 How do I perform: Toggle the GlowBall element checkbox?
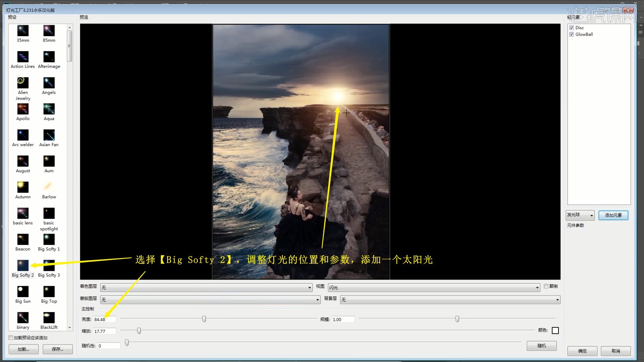pyautogui.click(x=572, y=35)
